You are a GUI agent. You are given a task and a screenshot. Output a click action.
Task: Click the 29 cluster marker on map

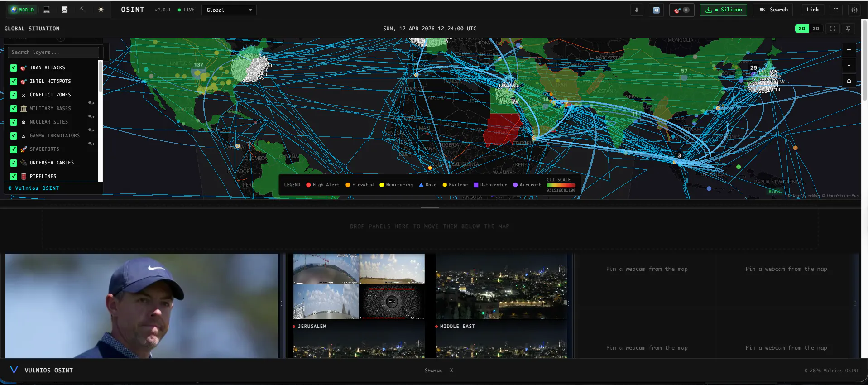pos(753,68)
